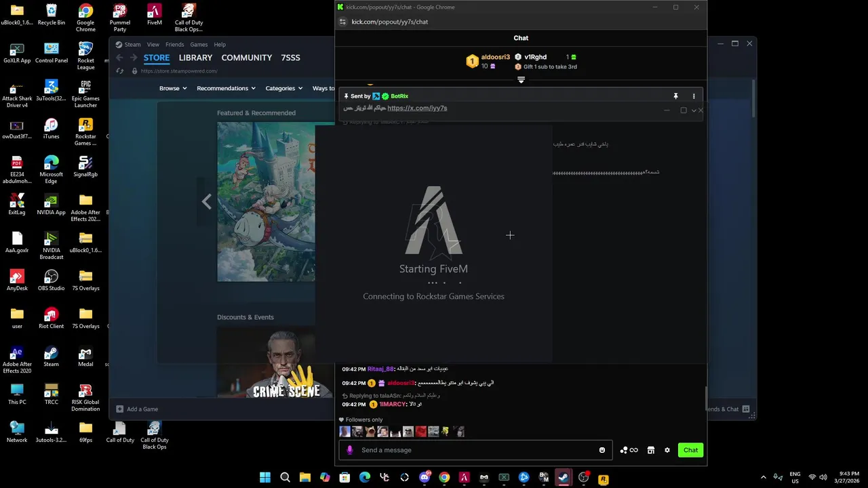Open Steam COMMUNITY tab
The image size is (868, 488).
tap(247, 58)
